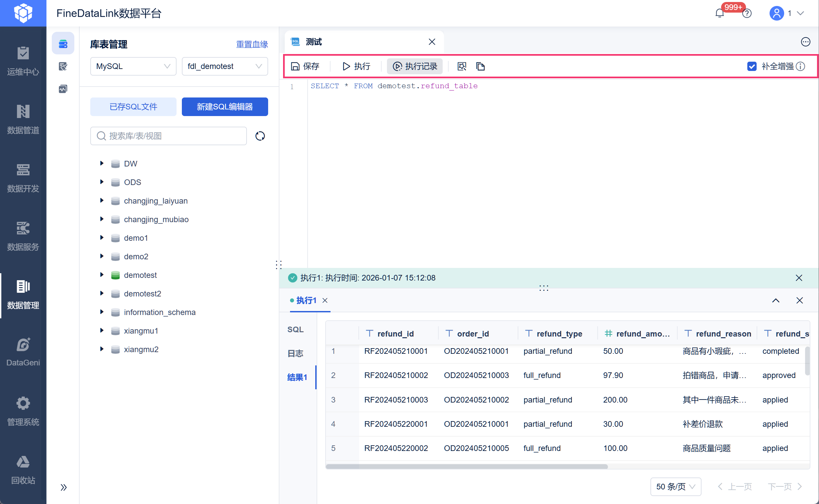Expand the left sidebar with the double-arrow icon

[x=63, y=487]
